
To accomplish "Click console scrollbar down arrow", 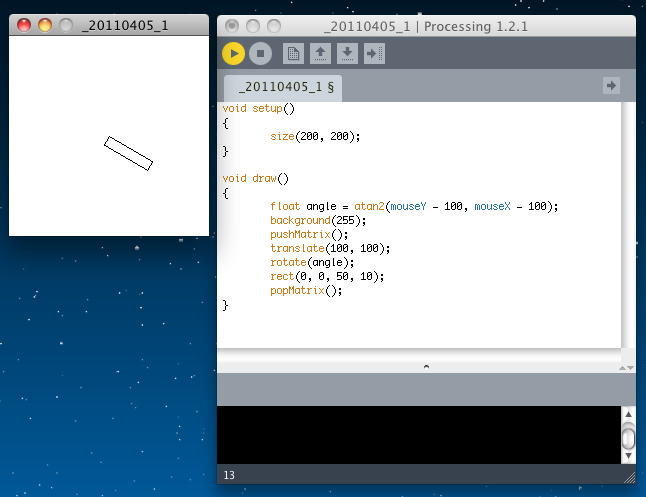I will (x=628, y=456).
